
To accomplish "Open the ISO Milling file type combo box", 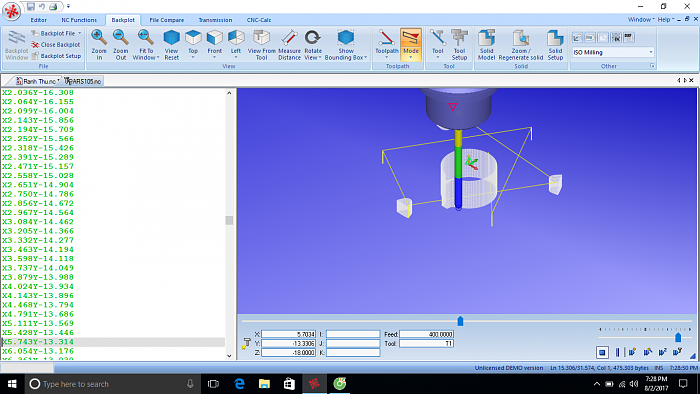I will click(x=613, y=52).
